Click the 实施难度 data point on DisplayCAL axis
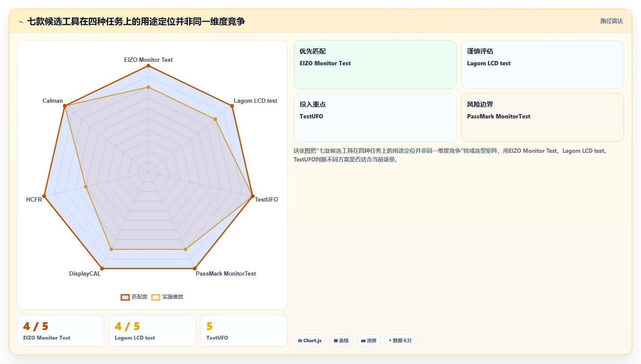This screenshot has width=641, height=364. tap(111, 249)
